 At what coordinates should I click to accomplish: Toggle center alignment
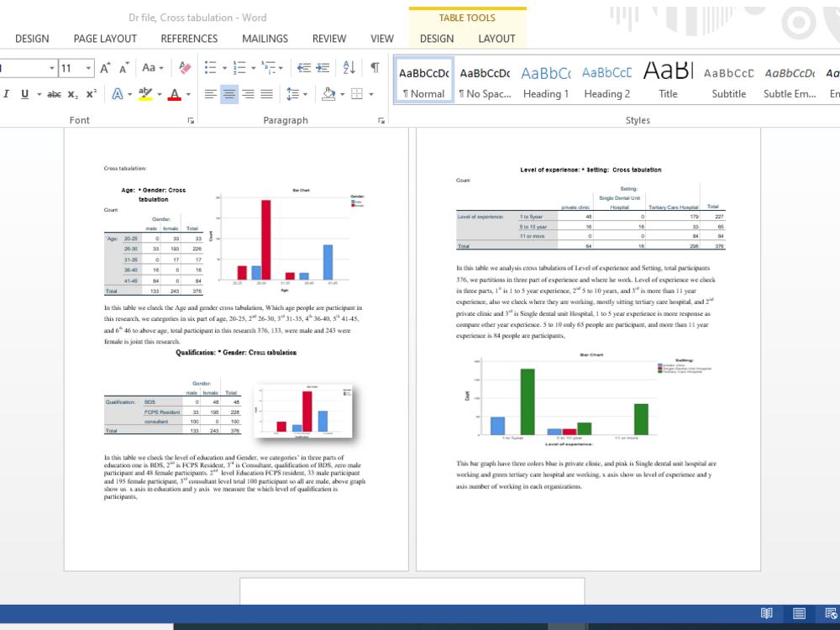pyautogui.click(x=229, y=94)
